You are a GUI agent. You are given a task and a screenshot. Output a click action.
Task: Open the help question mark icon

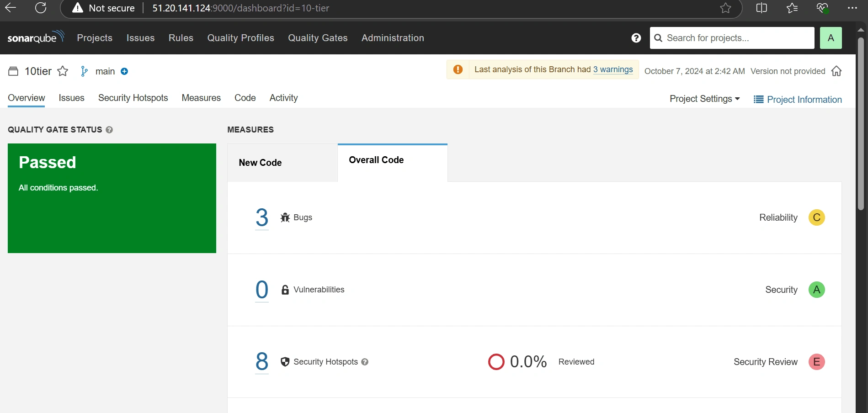tap(636, 38)
